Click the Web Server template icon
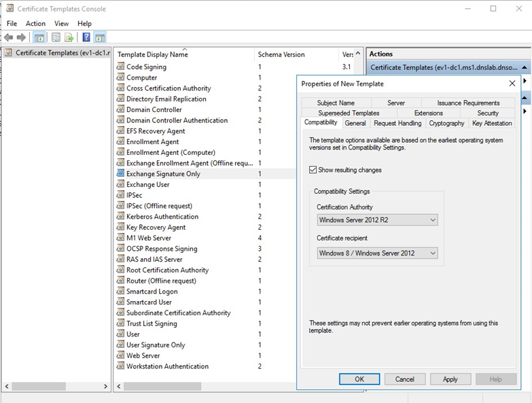532x403 pixels. pyautogui.click(x=120, y=355)
